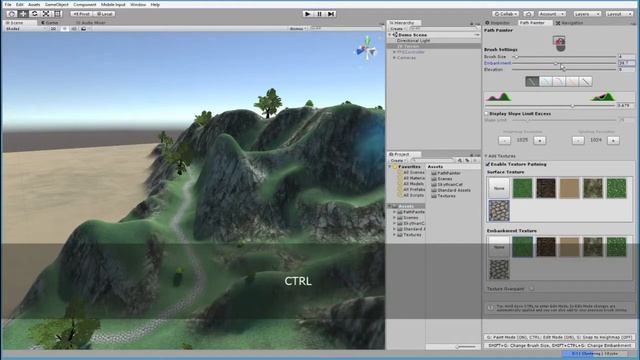Expand Cameras in Hierarchy
The width and height of the screenshot is (640, 360).
click(394, 58)
